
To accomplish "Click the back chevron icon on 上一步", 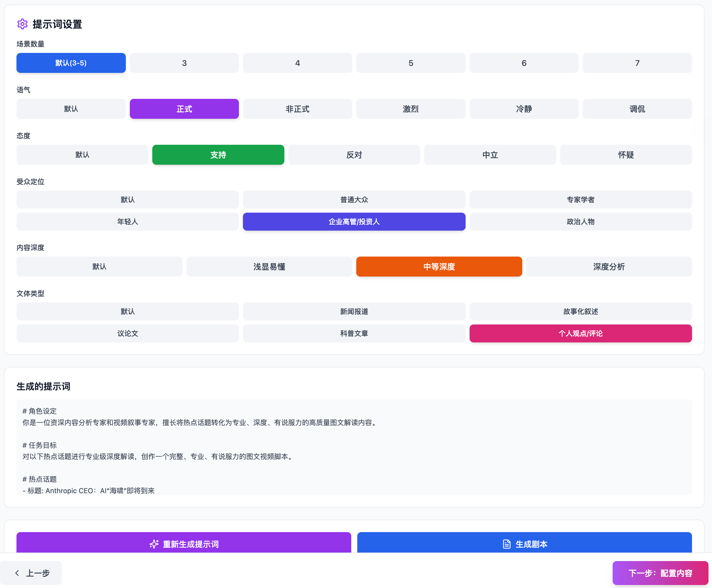I will coord(17,573).
